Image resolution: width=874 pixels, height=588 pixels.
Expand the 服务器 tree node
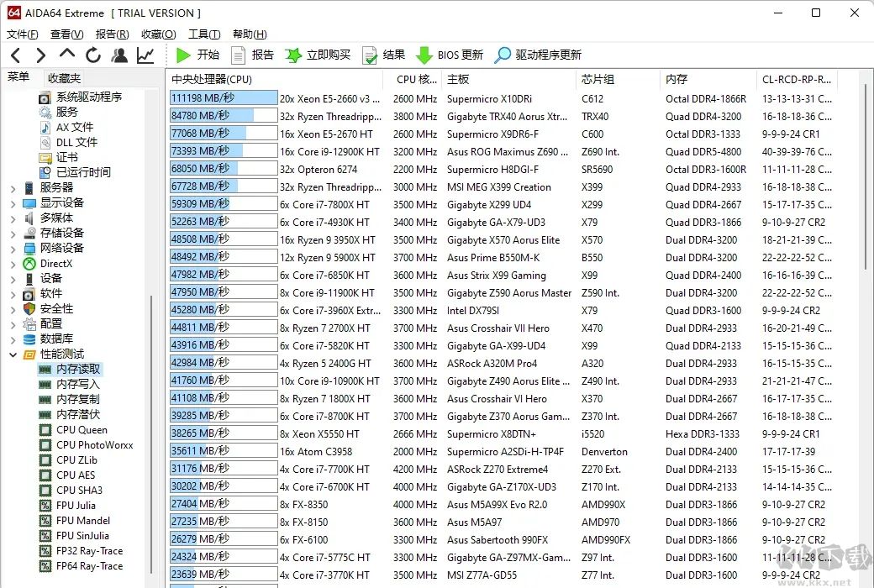[x=13, y=188]
